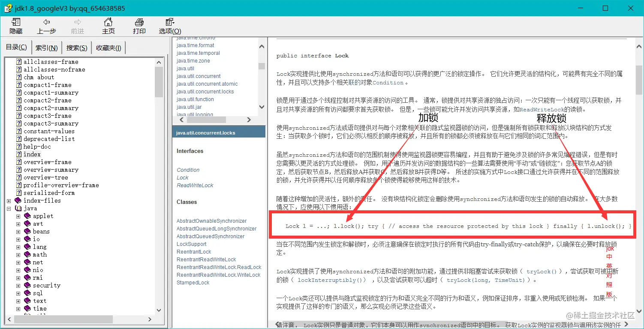Click the java.time.temporal package link

(198, 53)
